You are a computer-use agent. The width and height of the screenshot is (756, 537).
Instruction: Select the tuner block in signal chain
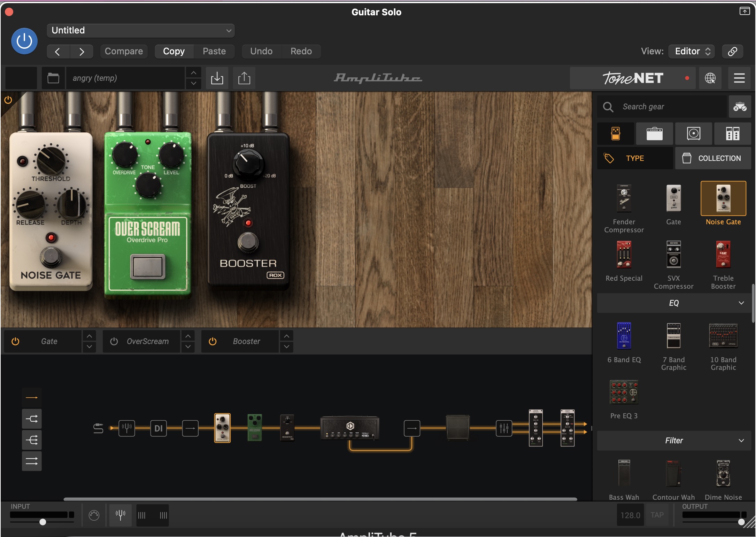coord(127,428)
